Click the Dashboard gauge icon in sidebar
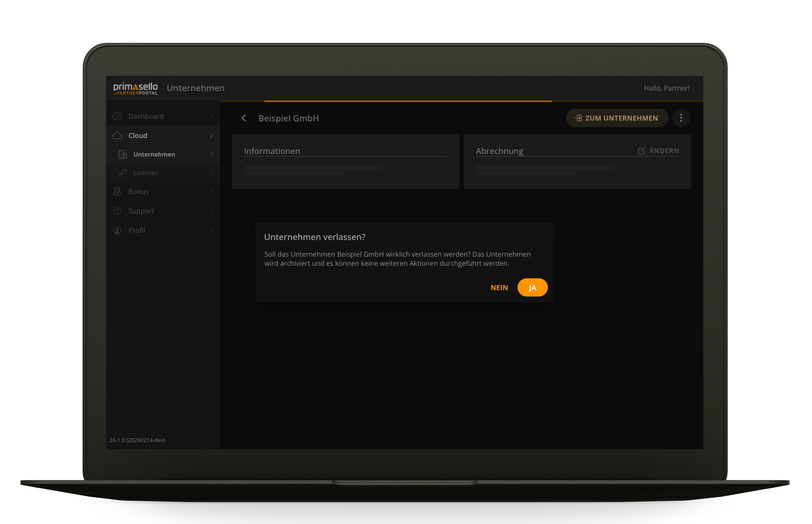This screenshot has width=812, height=524. 117,116
